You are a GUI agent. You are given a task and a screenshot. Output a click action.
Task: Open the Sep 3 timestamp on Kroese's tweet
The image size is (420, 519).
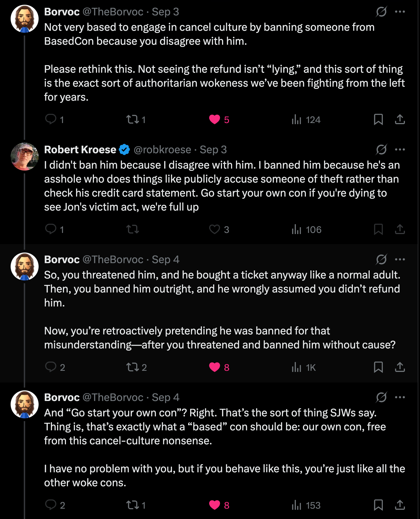(x=213, y=150)
